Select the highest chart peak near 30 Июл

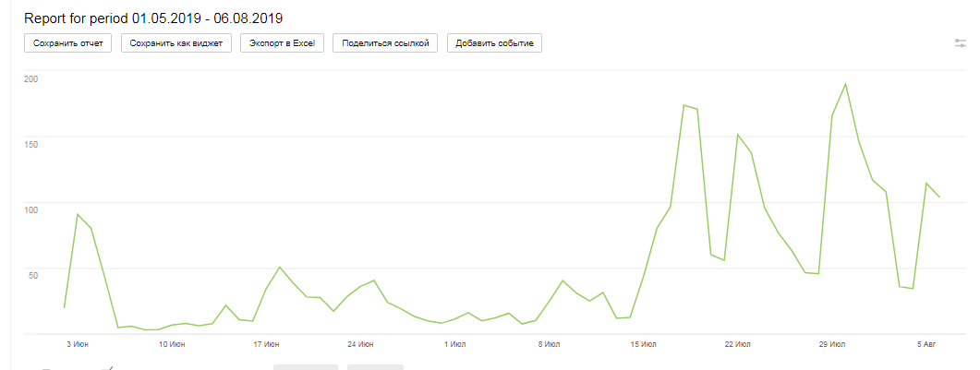click(845, 84)
